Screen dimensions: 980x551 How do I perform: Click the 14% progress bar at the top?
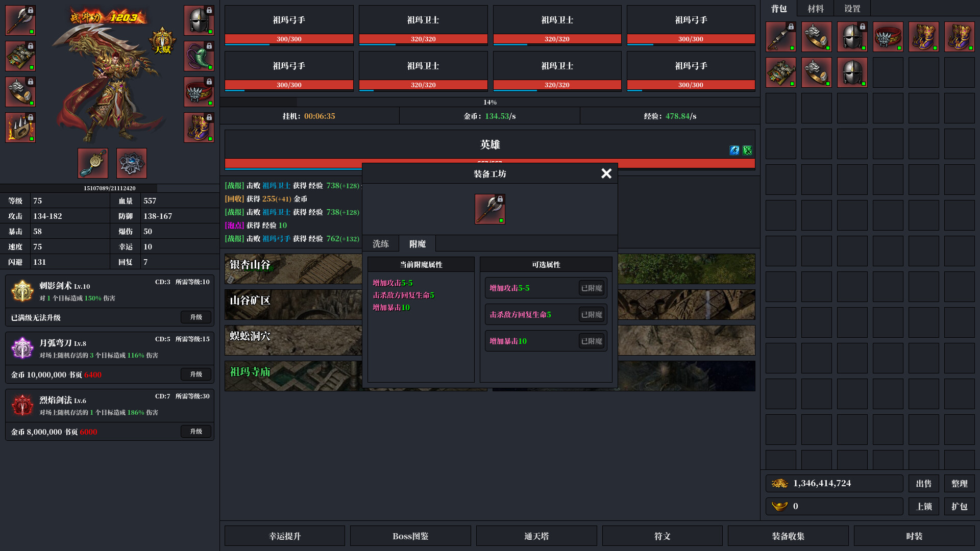(x=490, y=102)
